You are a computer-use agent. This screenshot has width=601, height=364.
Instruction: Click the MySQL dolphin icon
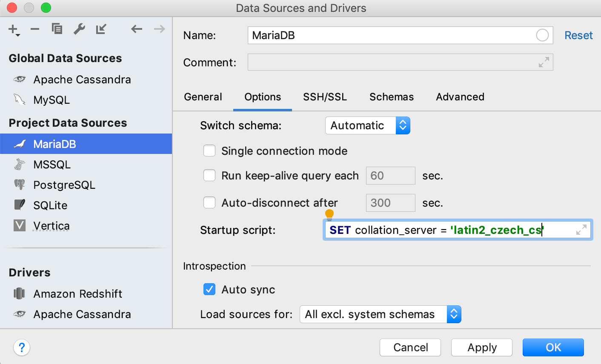pyautogui.click(x=20, y=100)
